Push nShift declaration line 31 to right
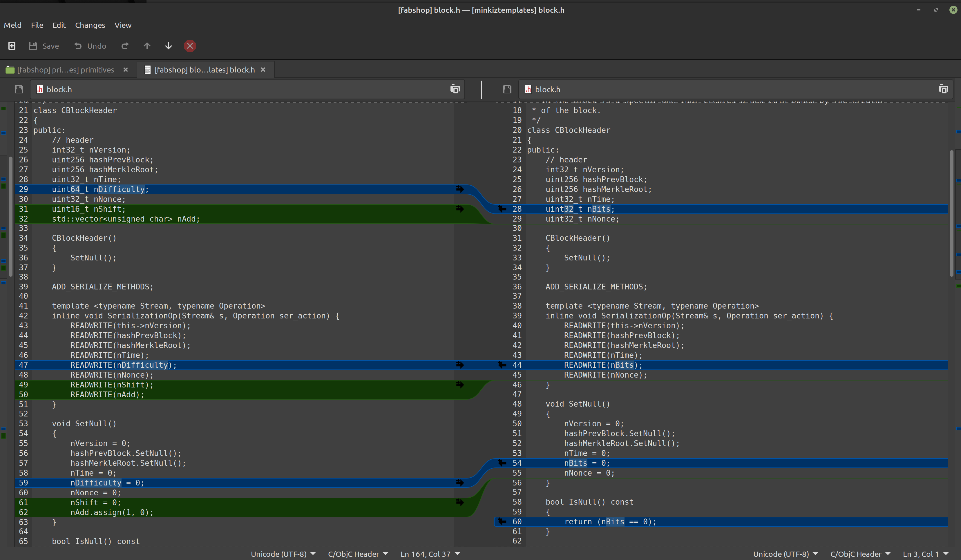This screenshot has height=560, width=961. 460,209
